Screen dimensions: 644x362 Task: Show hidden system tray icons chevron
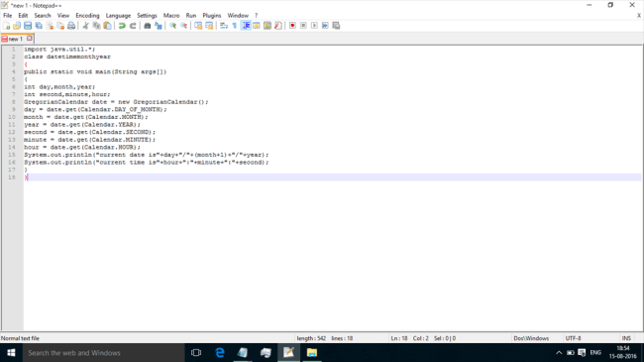pos(559,352)
